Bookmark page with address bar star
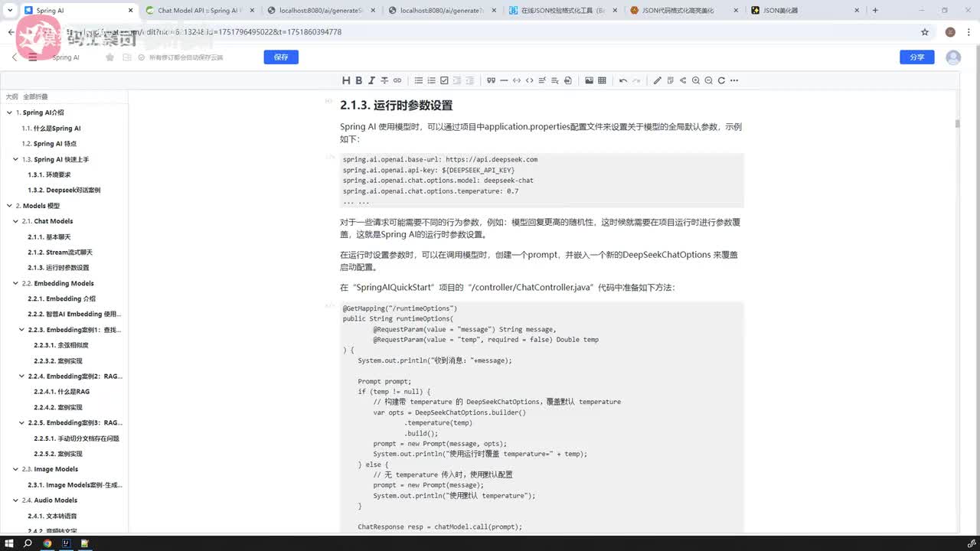The width and height of the screenshot is (980, 551). coord(925,32)
